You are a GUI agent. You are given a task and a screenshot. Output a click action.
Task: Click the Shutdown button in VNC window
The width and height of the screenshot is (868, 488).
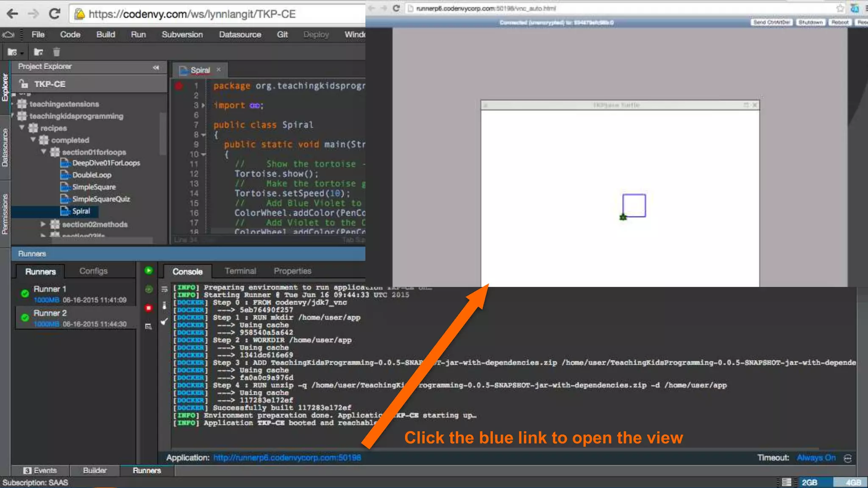click(x=810, y=22)
